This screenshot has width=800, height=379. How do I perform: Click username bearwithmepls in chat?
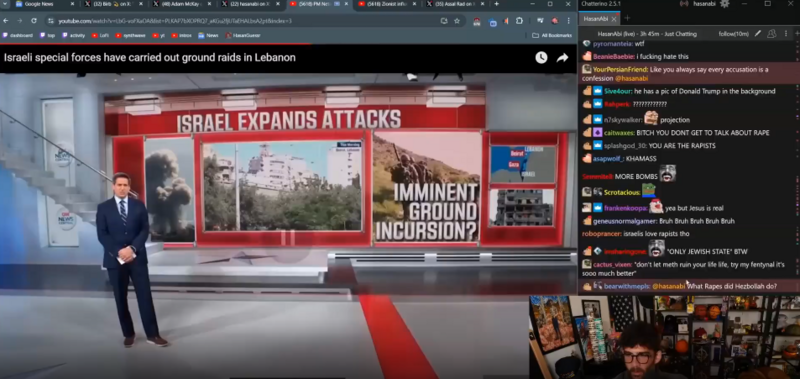pos(627,287)
